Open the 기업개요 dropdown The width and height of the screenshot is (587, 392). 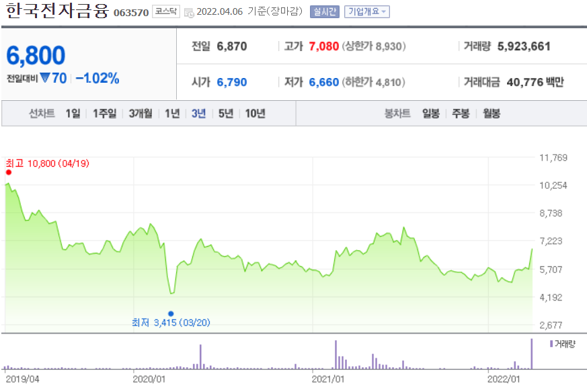click(x=367, y=11)
